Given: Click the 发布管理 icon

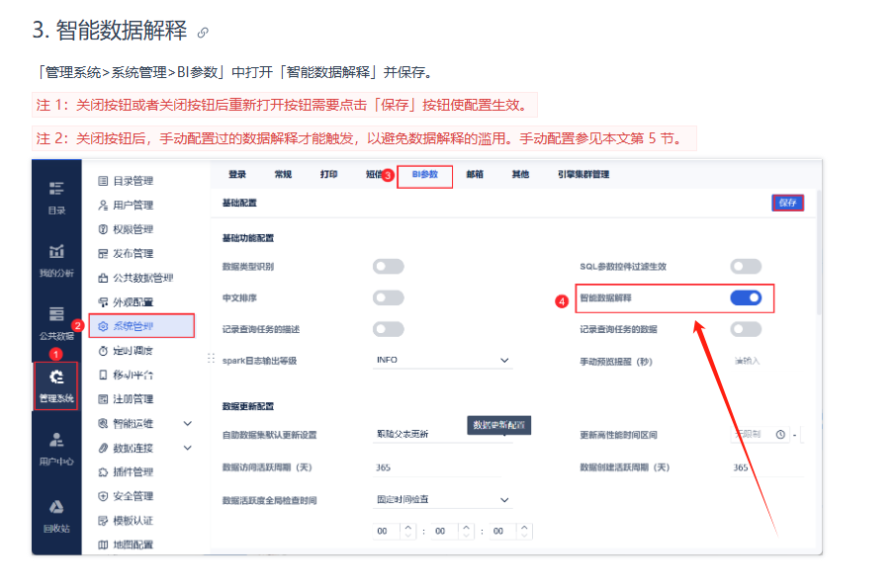Looking at the screenshot, I should pos(103,253).
